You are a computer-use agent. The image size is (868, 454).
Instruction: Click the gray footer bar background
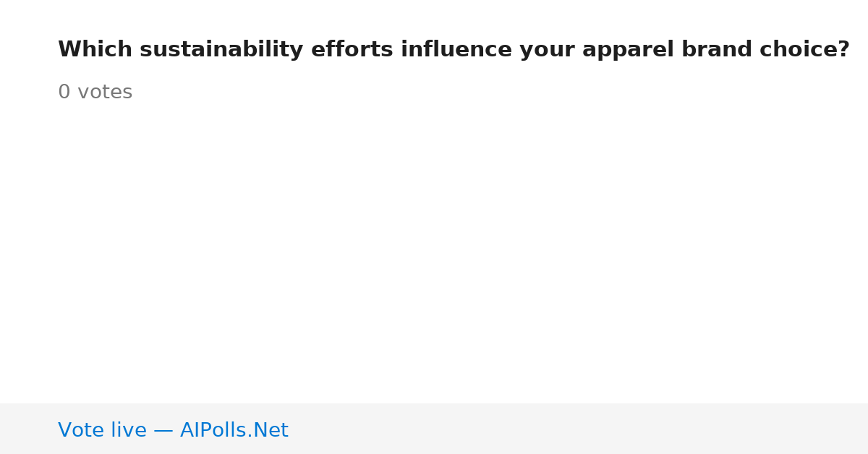pyautogui.click(x=579, y=429)
